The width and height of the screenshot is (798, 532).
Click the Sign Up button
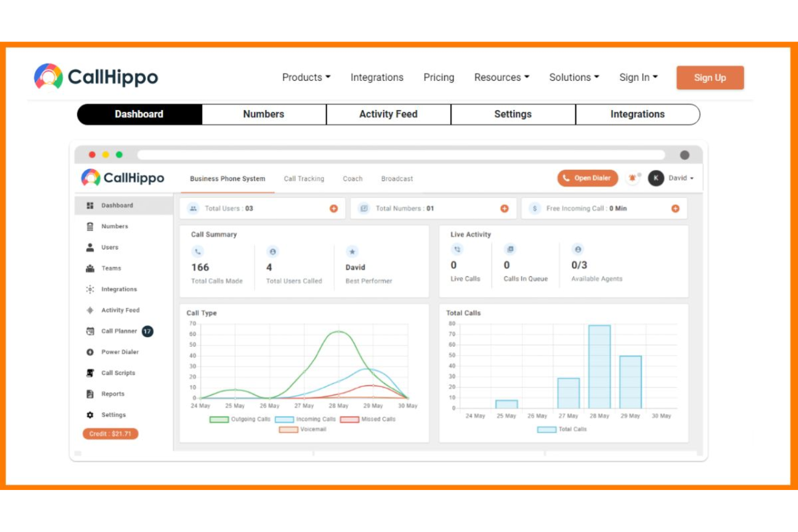tap(710, 77)
